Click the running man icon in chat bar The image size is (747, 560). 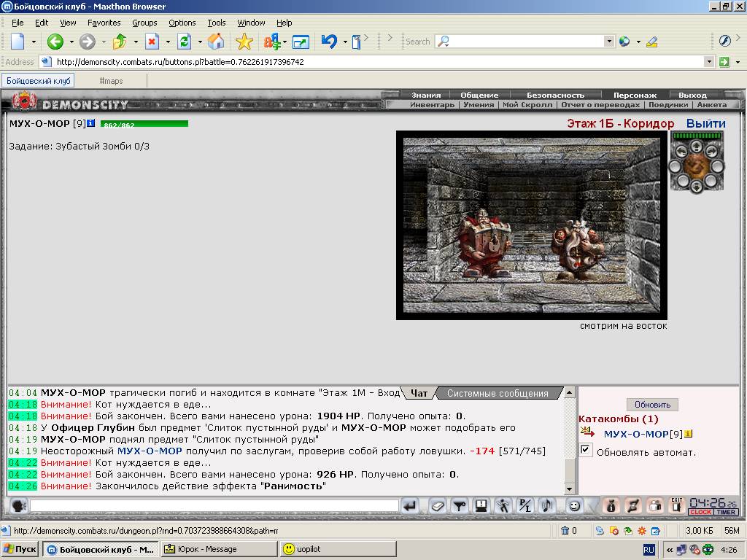click(503, 506)
